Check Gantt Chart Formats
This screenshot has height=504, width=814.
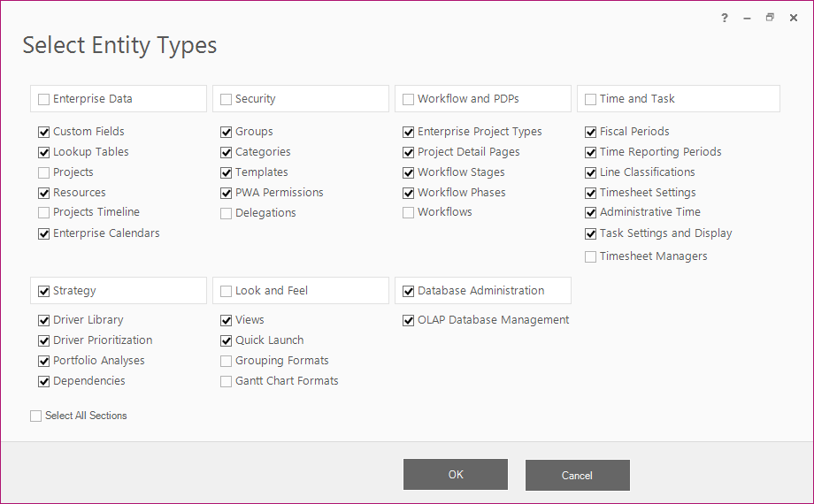click(227, 381)
